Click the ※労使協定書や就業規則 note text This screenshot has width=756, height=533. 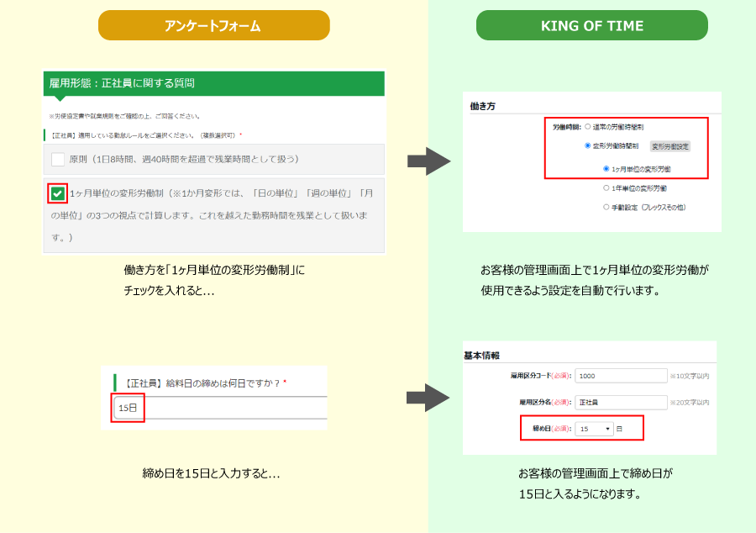(124, 116)
